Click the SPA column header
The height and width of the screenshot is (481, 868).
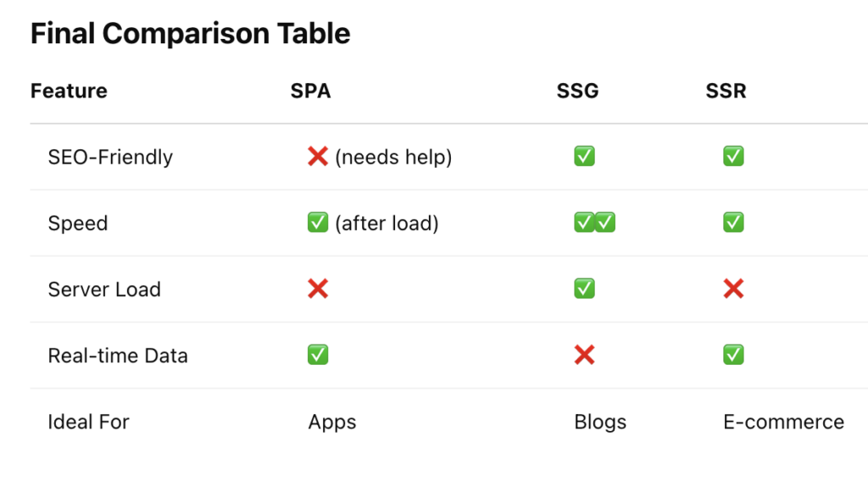(310, 91)
